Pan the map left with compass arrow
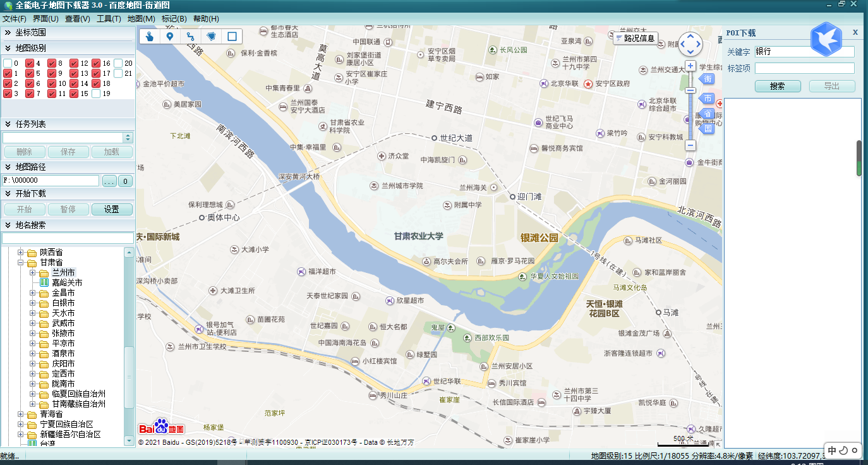Screen dimensions: 868x465 coord(682,44)
